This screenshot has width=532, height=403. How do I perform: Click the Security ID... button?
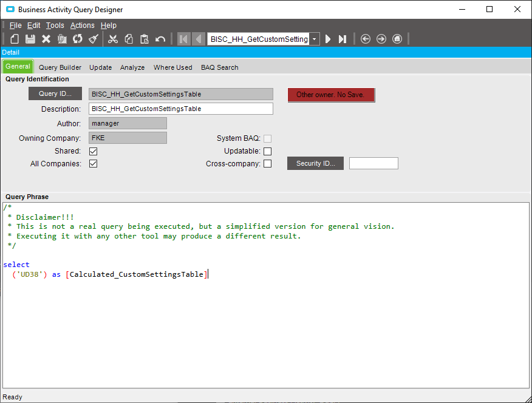coord(316,163)
